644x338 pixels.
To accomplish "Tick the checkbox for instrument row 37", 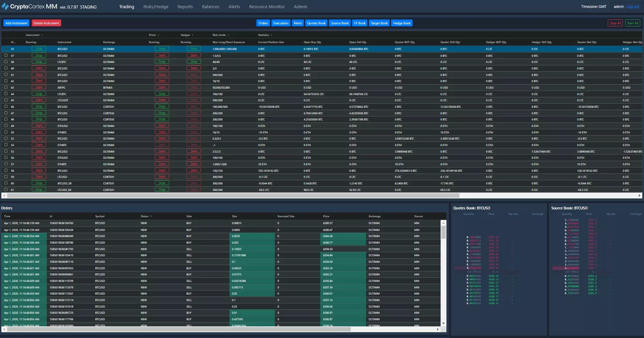I will [x=6, y=55].
